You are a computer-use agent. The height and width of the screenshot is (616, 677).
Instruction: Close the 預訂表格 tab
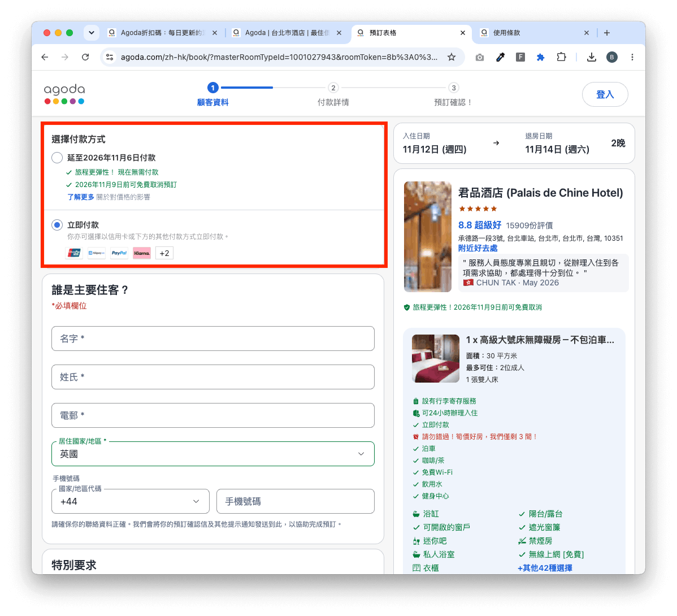[463, 33]
